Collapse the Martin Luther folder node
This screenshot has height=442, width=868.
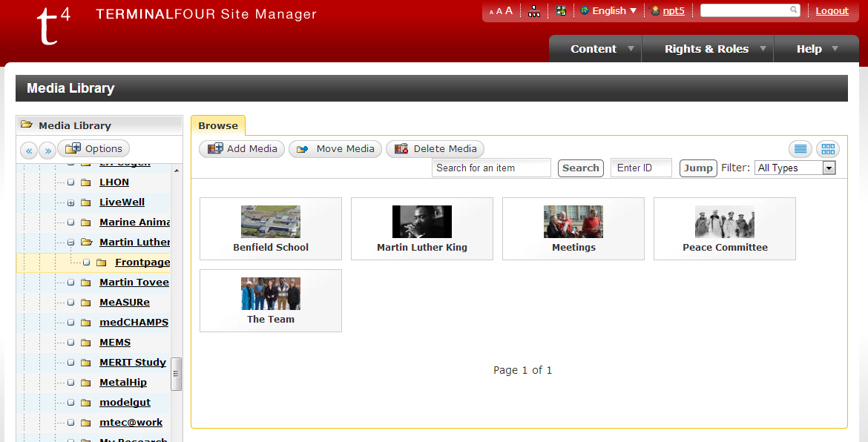[70, 243]
